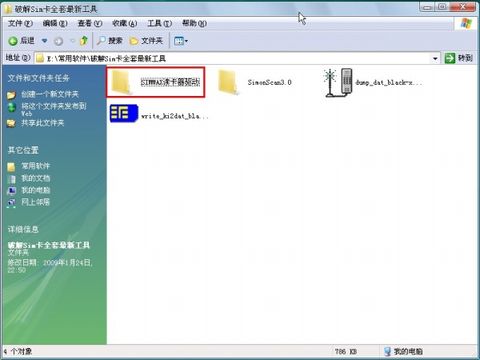This screenshot has height=360, width=480.
Task: Click the Forward arrow icon
Action: pos(58,41)
